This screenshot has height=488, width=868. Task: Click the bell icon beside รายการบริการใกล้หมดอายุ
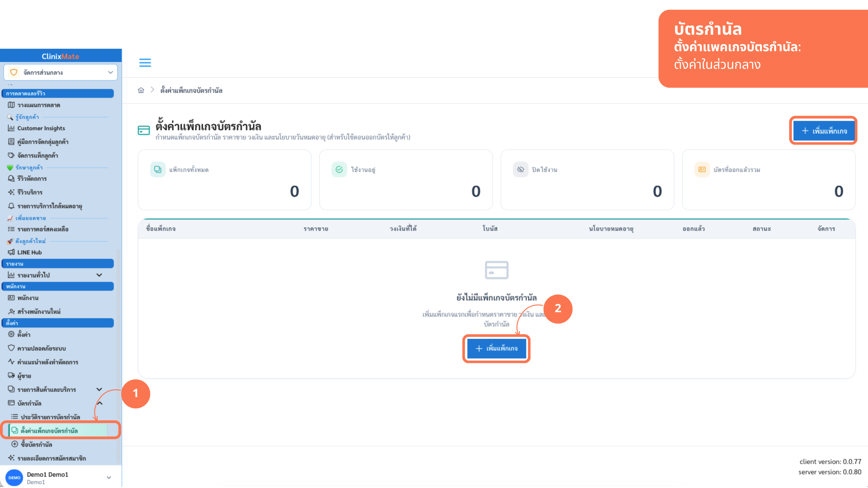(x=11, y=206)
